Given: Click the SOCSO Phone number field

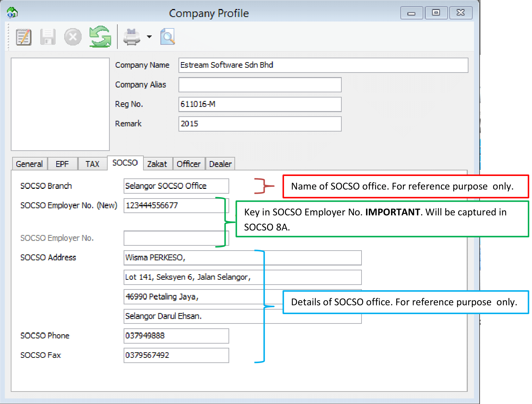Looking at the screenshot, I should [x=176, y=336].
